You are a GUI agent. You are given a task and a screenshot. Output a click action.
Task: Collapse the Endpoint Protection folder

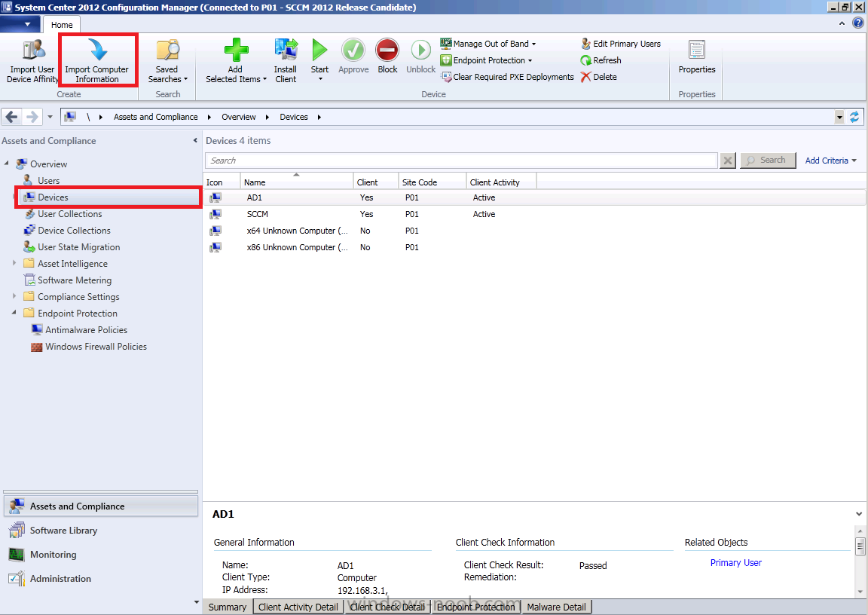point(14,313)
